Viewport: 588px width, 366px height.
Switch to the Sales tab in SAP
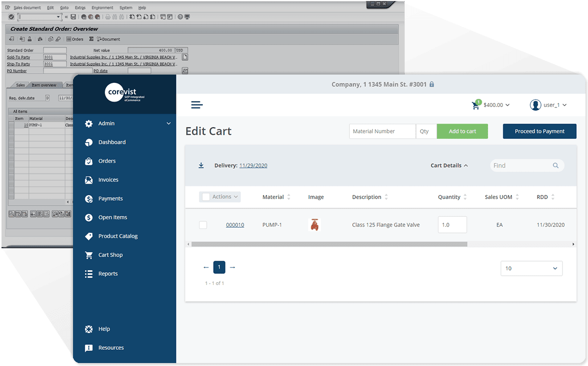click(x=20, y=85)
